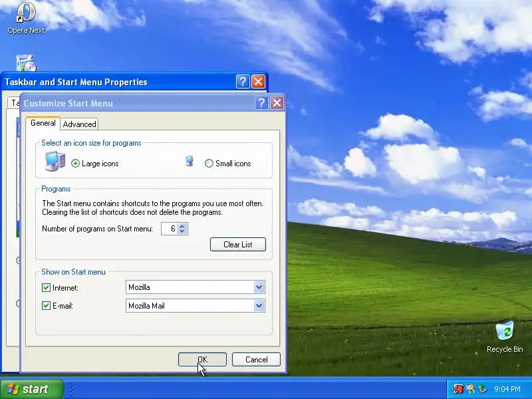Click the Taskbar and Start Menu Properties title bar
Viewport: 532px width, 399px height.
click(x=119, y=82)
